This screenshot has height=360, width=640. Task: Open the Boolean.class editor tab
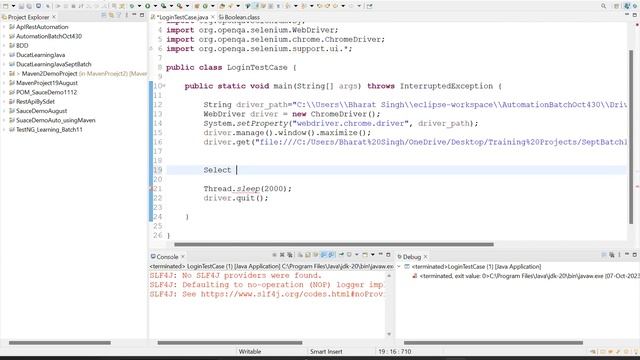239,17
